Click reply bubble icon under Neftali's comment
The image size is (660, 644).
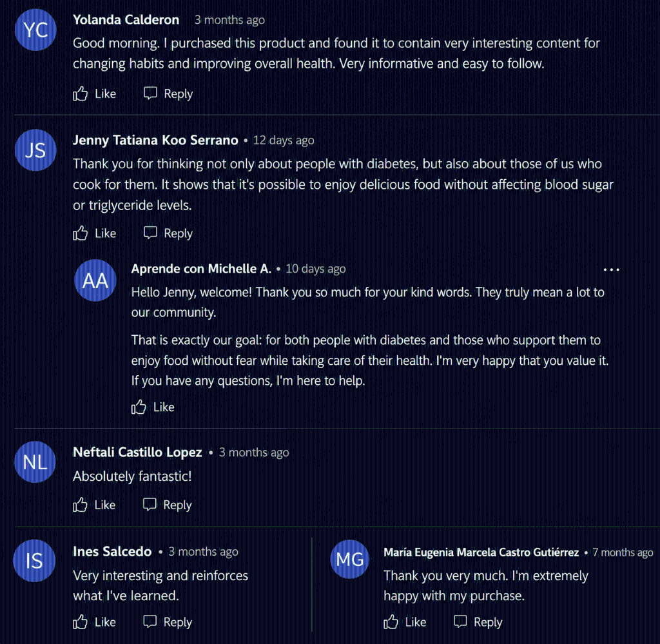point(150,504)
